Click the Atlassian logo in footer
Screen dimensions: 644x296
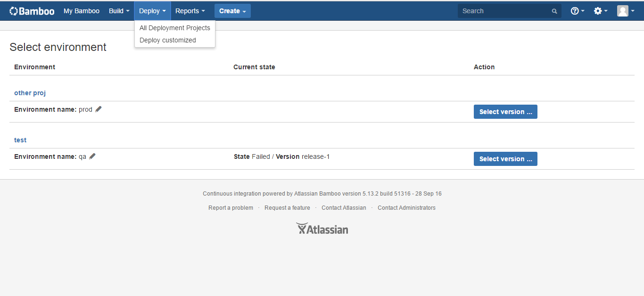[322, 229]
